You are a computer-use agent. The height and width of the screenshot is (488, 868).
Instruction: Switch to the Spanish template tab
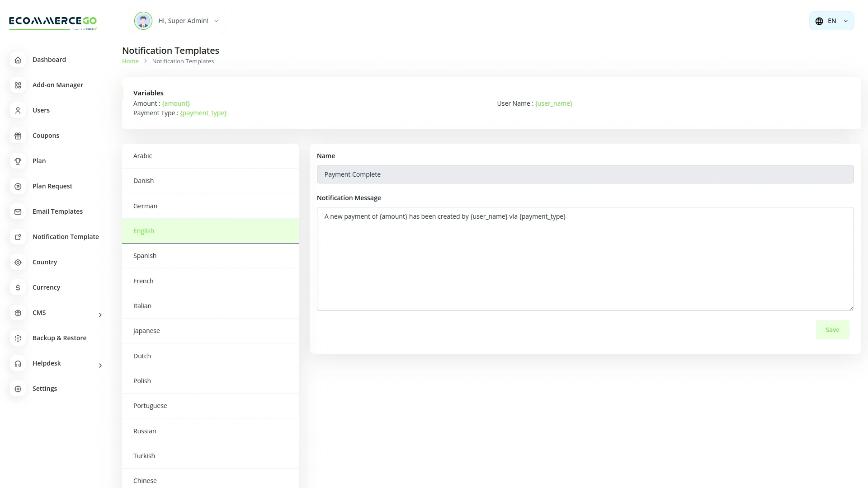pyautogui.click(x=210, y=255)
